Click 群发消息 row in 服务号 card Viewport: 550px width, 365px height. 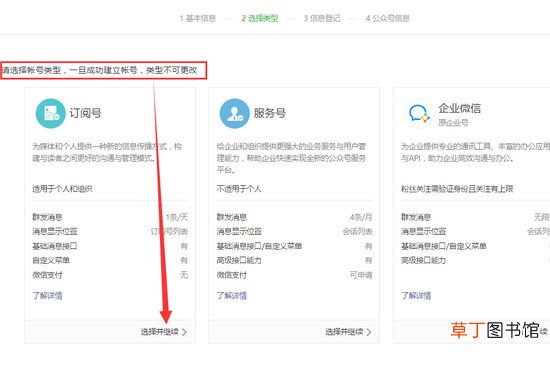[x=294, y=217]
